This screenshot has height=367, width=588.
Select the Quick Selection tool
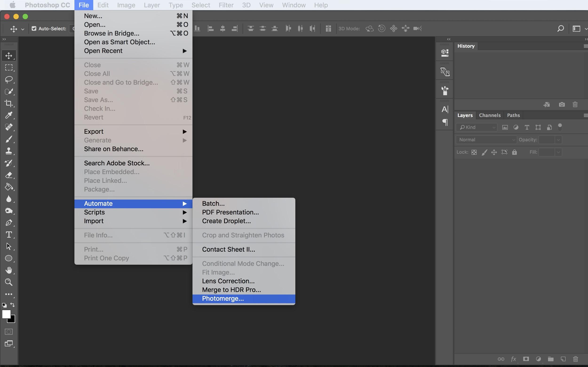click(9, 91)
